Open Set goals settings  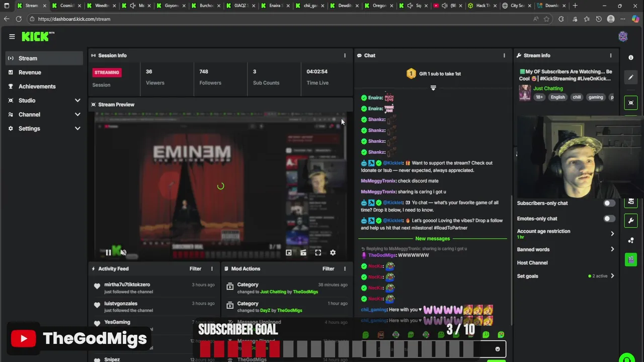566,276
